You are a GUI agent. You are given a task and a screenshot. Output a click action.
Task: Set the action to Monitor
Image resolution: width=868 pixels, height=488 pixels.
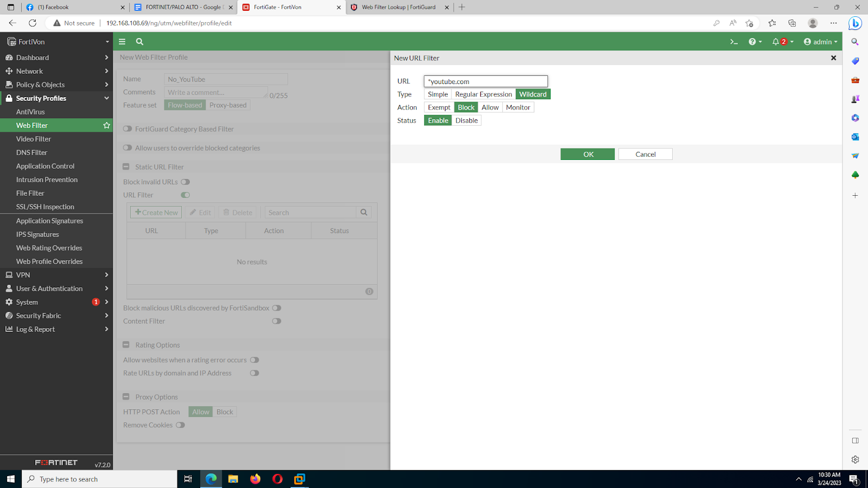pos(518,107)
